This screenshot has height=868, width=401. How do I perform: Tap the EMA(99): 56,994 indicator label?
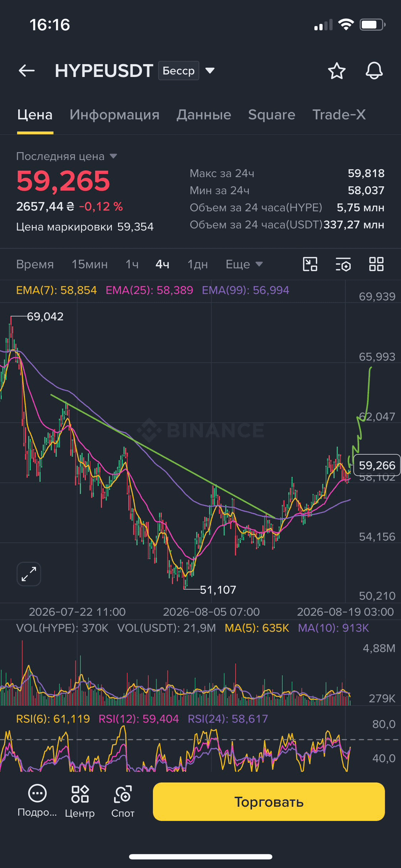pyautogui.click(x=246, y=290)
